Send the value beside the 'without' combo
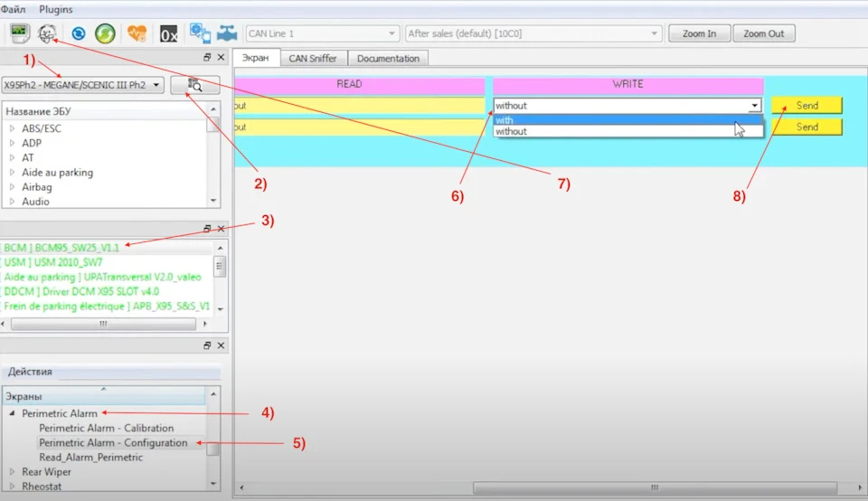Image resolution: width=868 pixels, height=501 pixels. pyautogui.click(x=807, y=105)
